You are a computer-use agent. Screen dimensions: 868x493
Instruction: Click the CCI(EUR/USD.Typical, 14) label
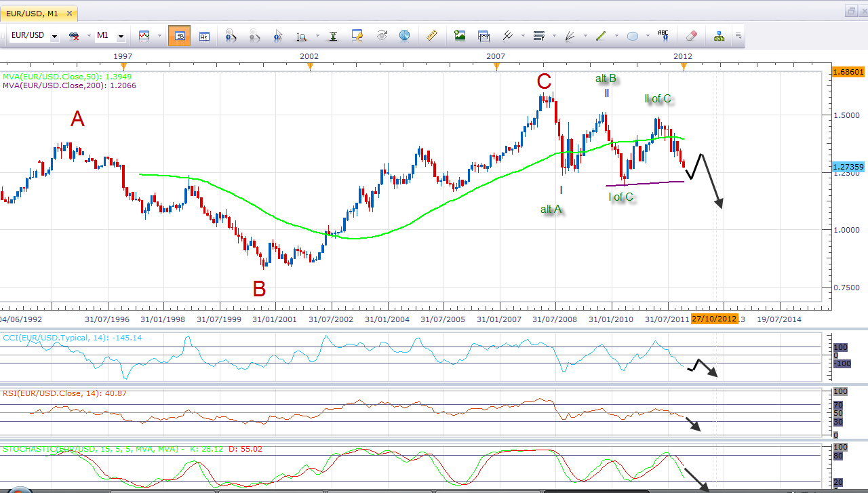(71, 337)
